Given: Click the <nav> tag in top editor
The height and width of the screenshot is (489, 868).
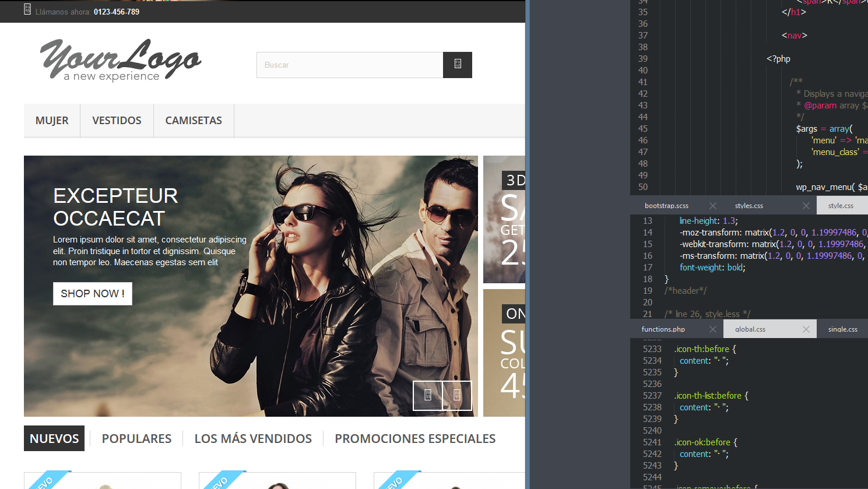Looking at the screenshot, I should (795, 36).
